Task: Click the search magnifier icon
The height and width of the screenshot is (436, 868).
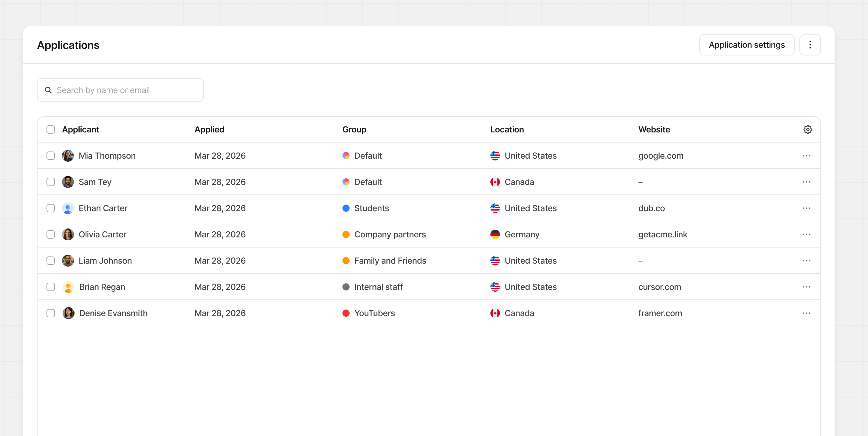Action: [48, 90]
